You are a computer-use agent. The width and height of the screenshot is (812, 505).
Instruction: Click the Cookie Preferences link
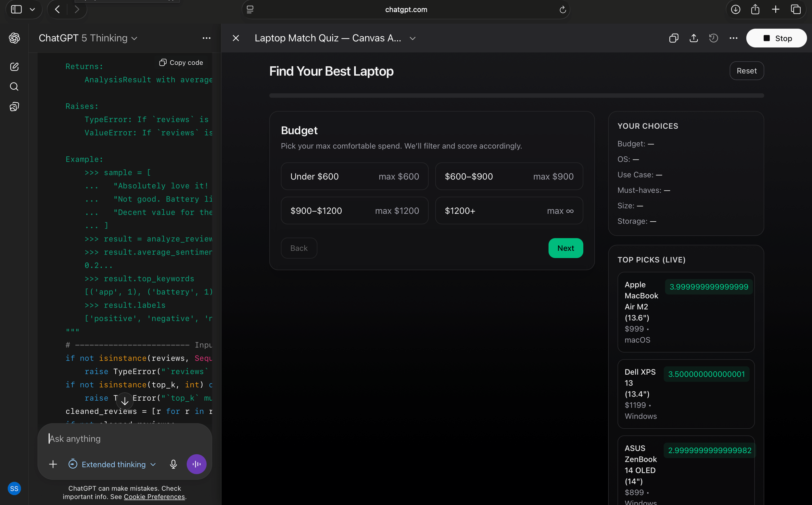tap(154, 497)
